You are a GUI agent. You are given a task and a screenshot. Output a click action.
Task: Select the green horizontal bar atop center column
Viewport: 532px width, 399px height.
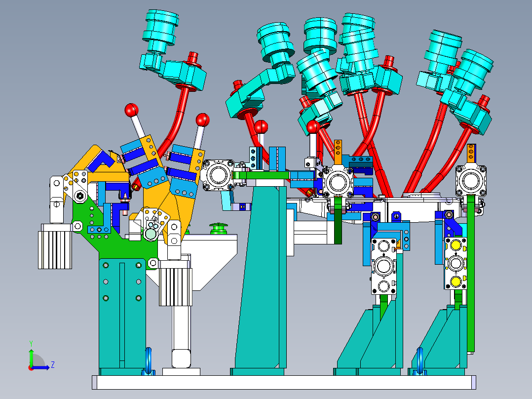tap(261, 176)
